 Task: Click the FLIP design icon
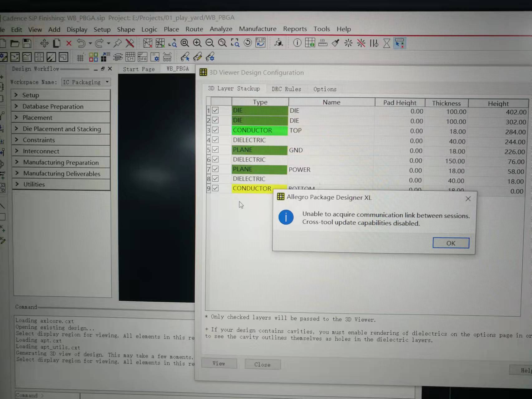point(260,42)
